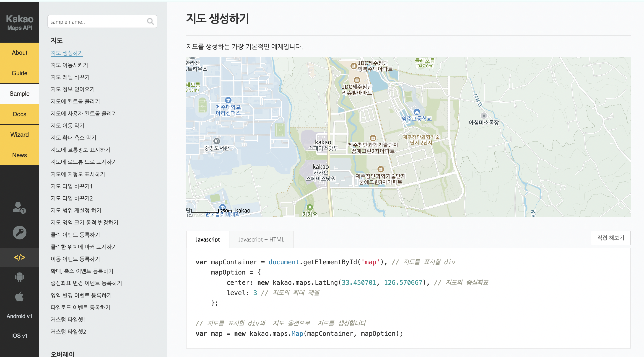Click the 아침미소목장 map marker icon
This screenshot has width=644, height=357.
[483, 116]
